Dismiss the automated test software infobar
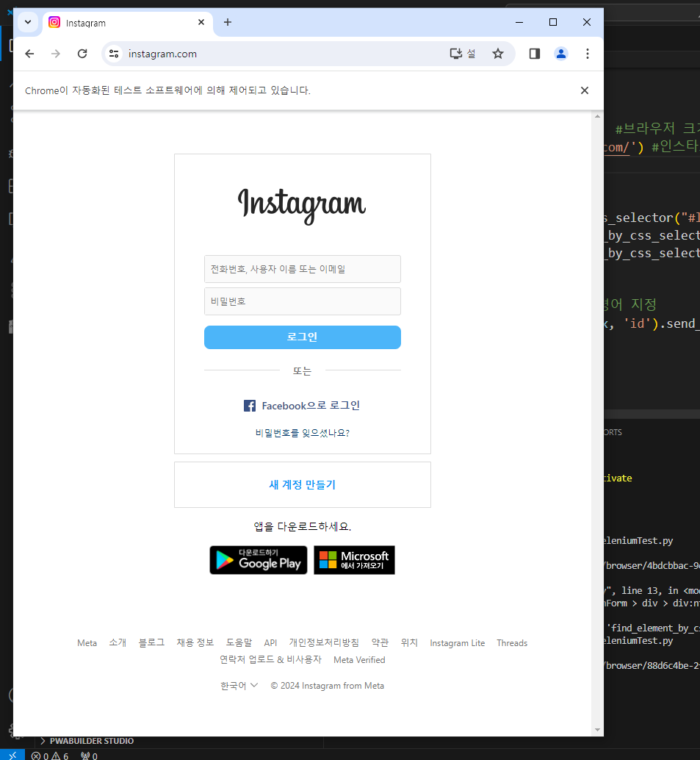Screen dimensions: 700x760 point(585,90)
